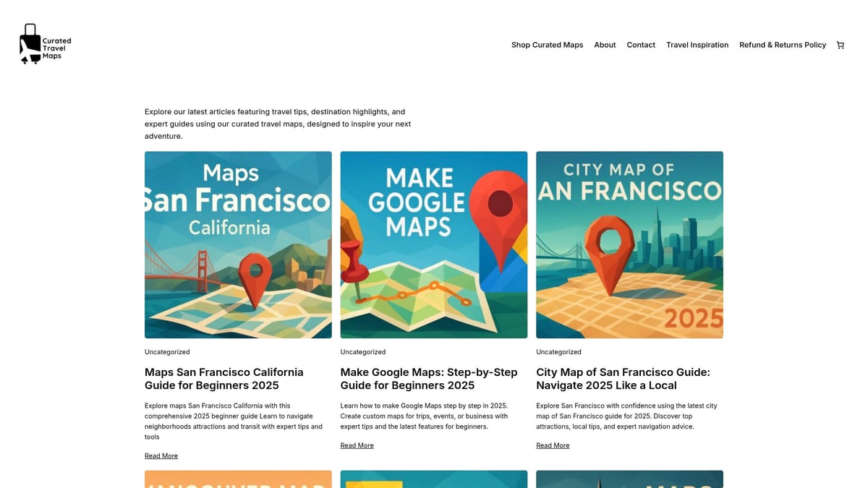Read More on City Map of San Francisco
This screenshot has height=488, width=868.
click(553, 446)
